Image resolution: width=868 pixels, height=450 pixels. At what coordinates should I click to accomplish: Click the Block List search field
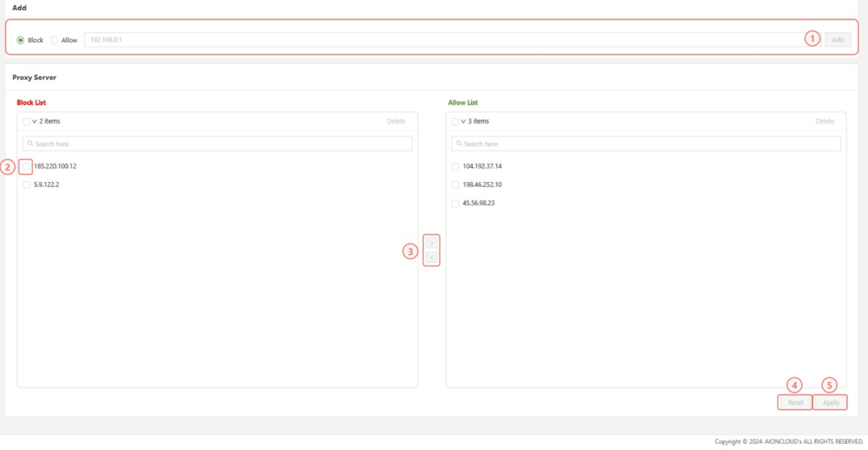pos(217,144)
